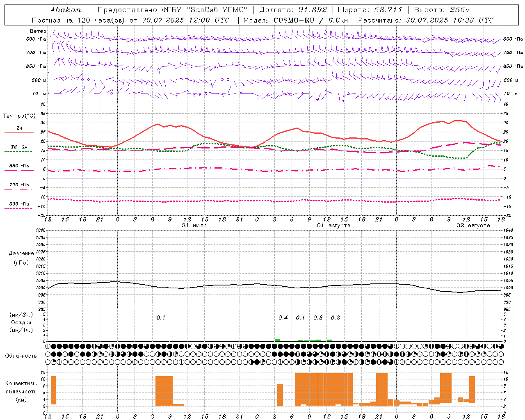Click the Abakan station name in header
Viewport: 525px width, 420px height.
tap(66, 10)
